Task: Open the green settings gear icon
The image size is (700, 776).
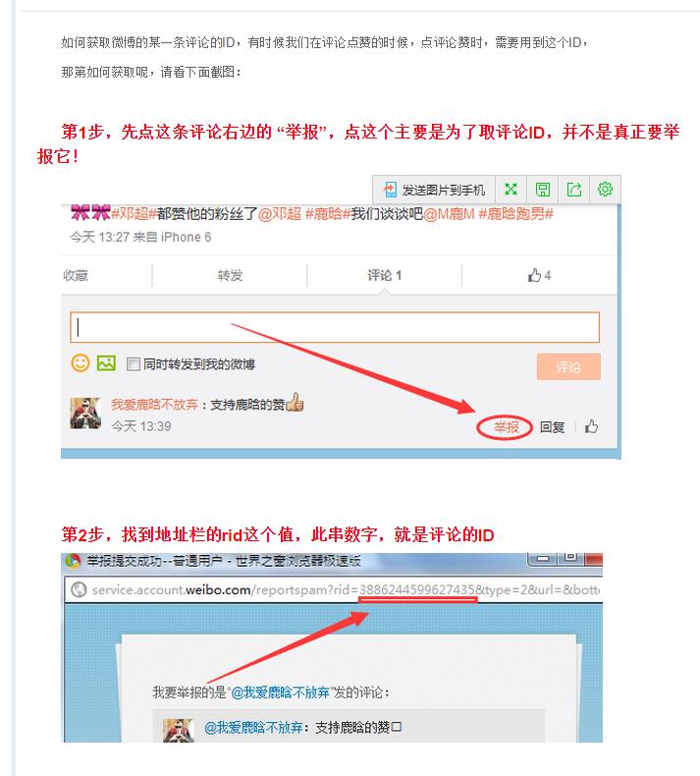Action: pyautogui.click(x=605, y=190)
